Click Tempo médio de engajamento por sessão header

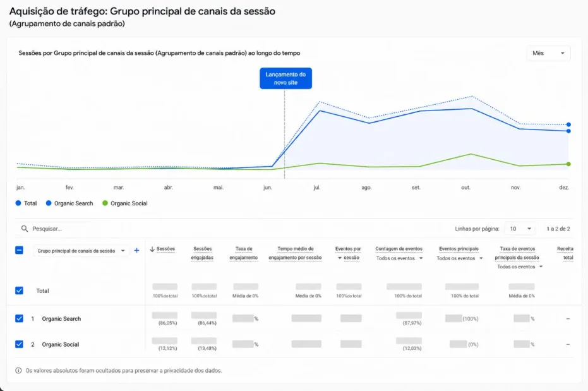295,253
